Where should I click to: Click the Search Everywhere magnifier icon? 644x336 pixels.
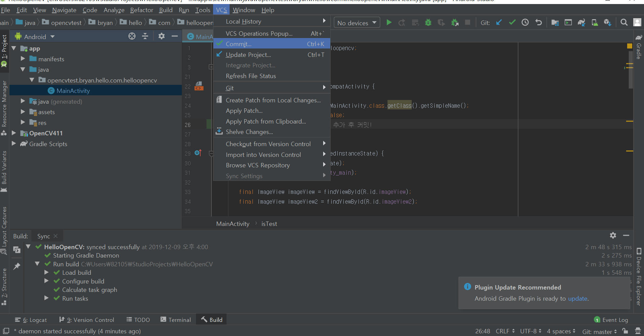click(624, 23)
